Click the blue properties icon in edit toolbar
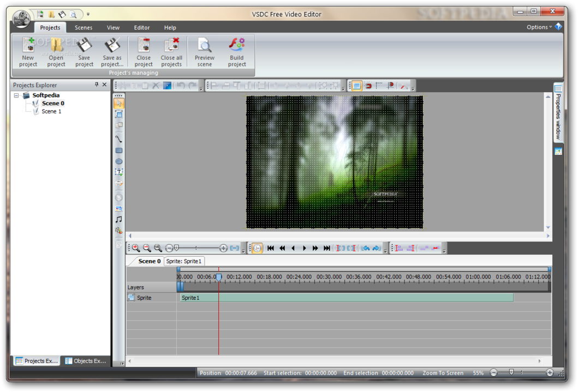This screenshot has height=392, width=578. (168, 86)
